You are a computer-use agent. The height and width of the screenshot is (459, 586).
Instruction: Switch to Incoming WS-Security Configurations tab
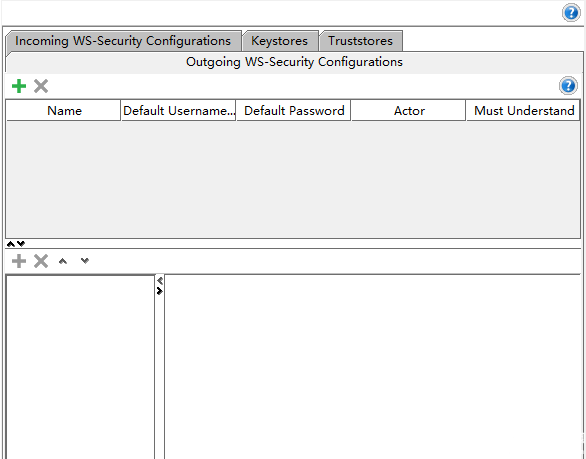[x=123, y=41]
